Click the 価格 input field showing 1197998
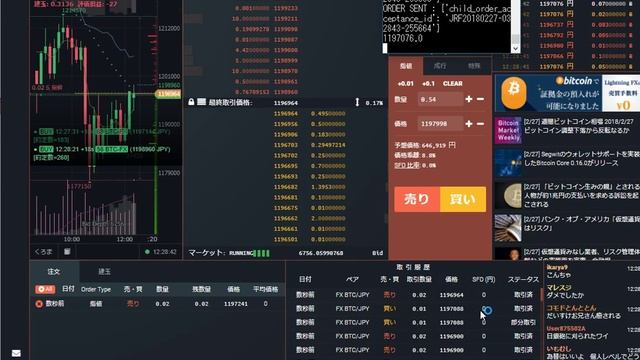Image resolution: width=640 pixels, height=360 pixels. (x=440, y=124)
